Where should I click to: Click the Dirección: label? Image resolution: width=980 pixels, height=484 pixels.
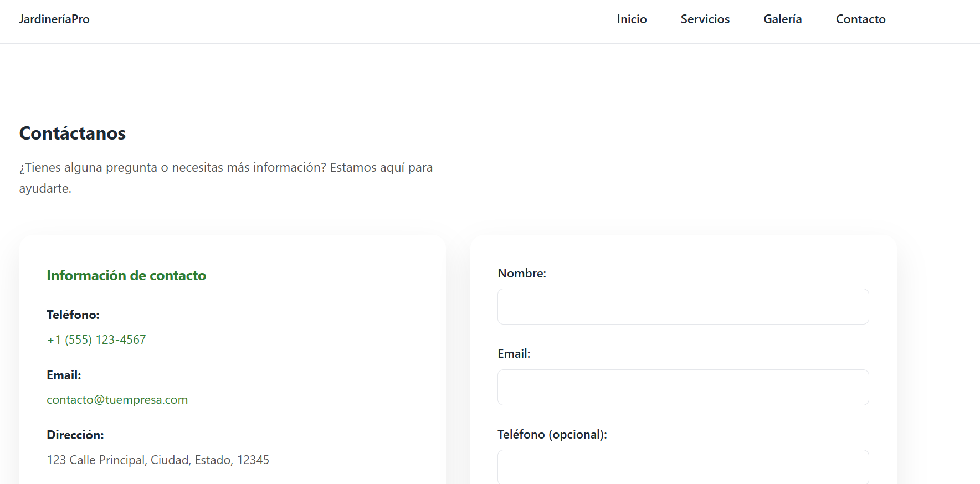[75, 435]
